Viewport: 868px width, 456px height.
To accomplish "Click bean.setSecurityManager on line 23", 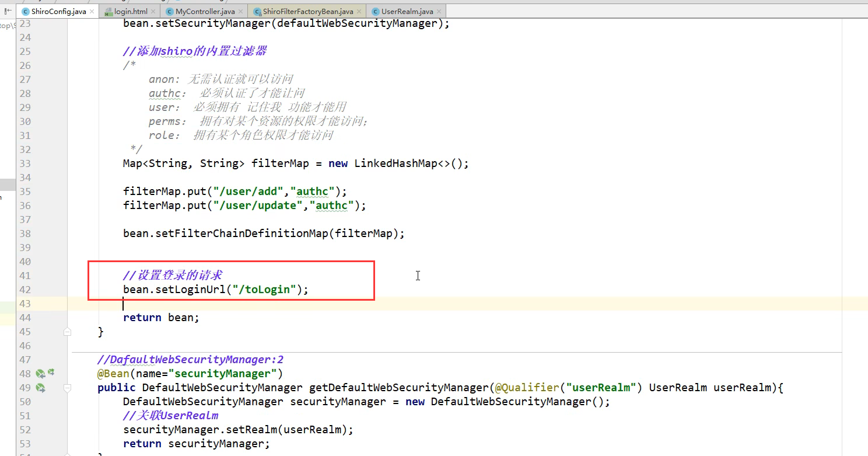I will tap(286, 23).
